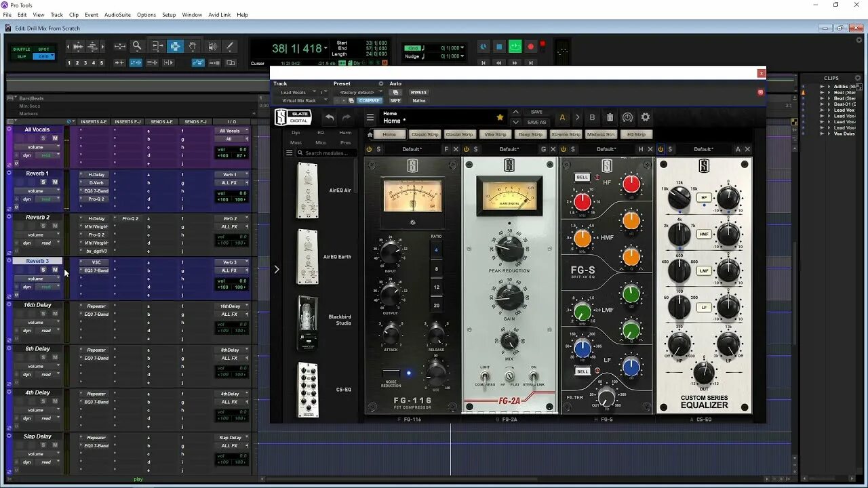868x488 pixels.
Task: Mute the Reverb 3 track
Action: coord(55,270)
